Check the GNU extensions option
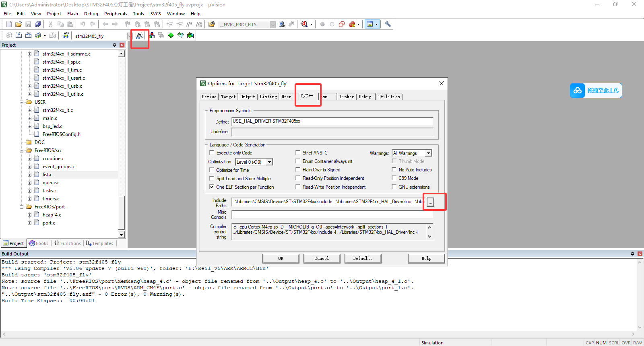This screenshot has height=346, width=644. (x=394, y=187)
